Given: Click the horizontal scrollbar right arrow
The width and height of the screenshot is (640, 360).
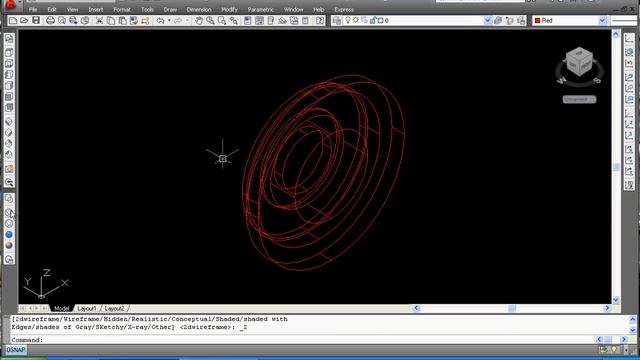Looking at the screenshot, I should [x=607, y=308].
